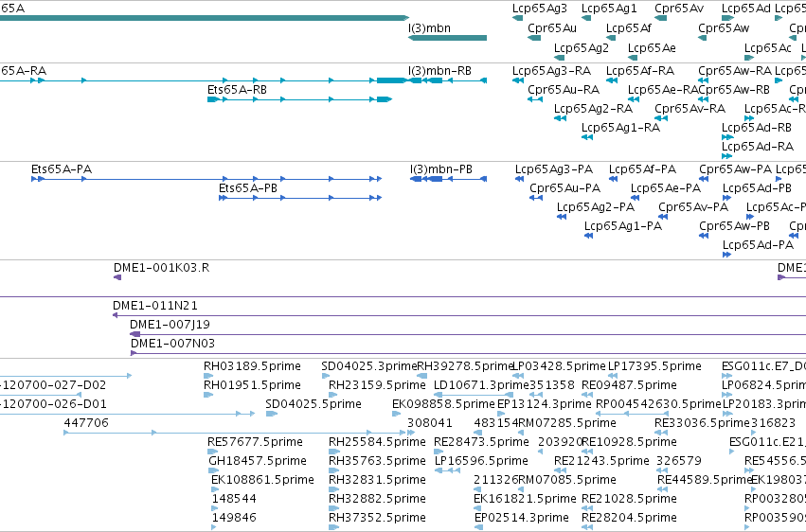The height and width of the screenshot is (532, 806).
Task: Click the EP02514.3prime EST label
Action: tap(522, 518)
